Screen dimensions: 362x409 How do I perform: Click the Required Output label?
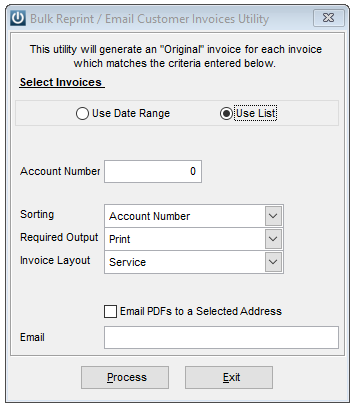59,237
